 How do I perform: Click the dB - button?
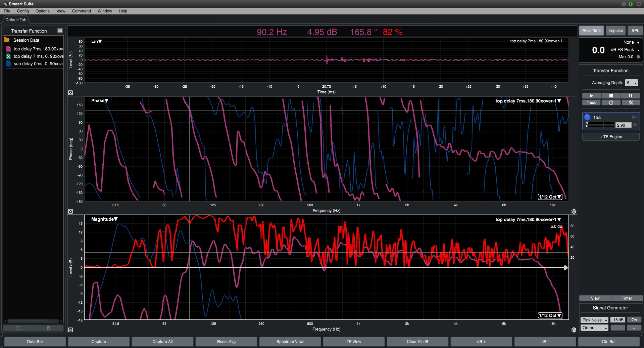(545, 342)
